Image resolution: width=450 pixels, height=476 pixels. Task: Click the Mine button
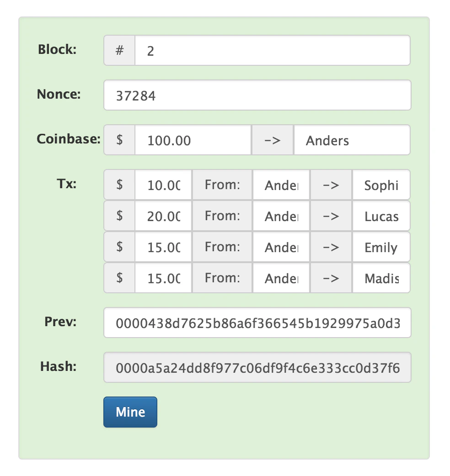click(130, 412)
